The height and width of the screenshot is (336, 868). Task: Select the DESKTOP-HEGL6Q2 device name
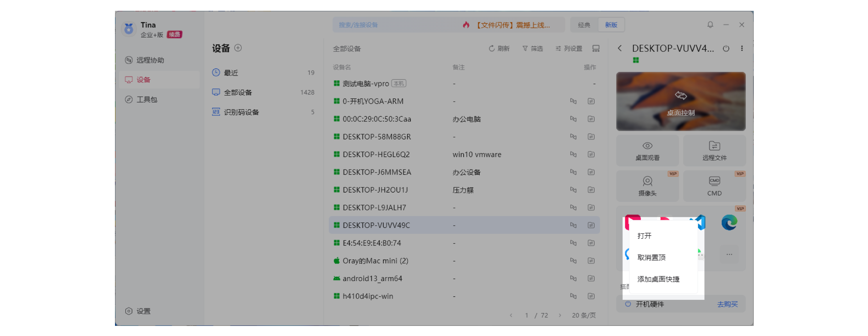click(376, 154)
